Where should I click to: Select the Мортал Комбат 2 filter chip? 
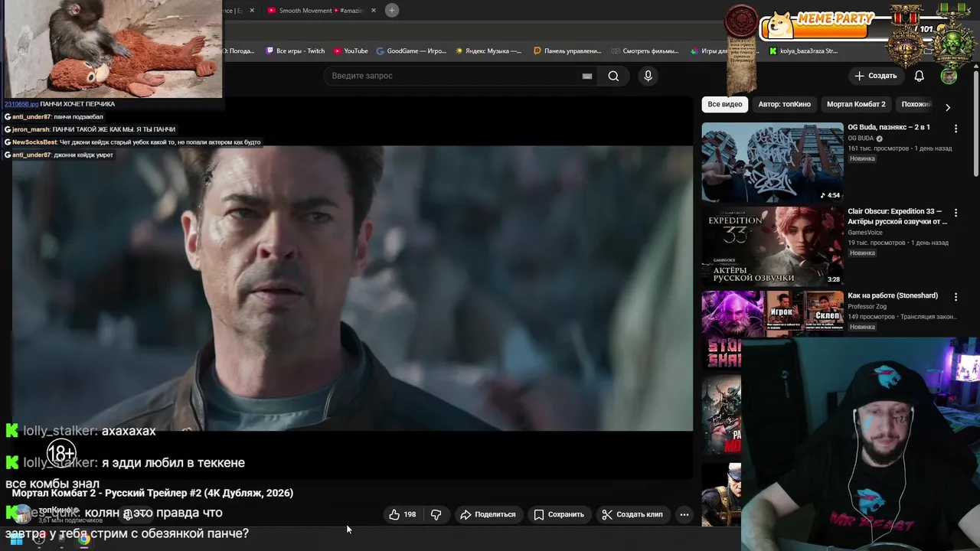point(856,104)
